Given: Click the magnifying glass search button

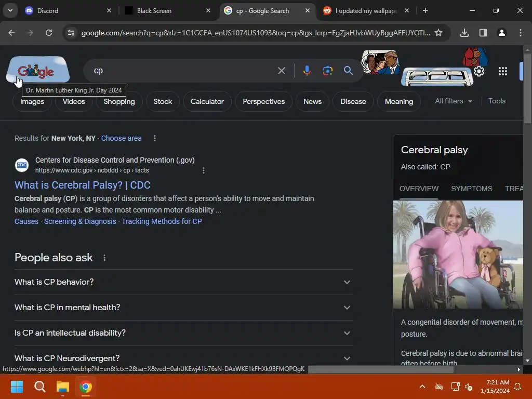Looking at the screenshot, I should (348, 71).
